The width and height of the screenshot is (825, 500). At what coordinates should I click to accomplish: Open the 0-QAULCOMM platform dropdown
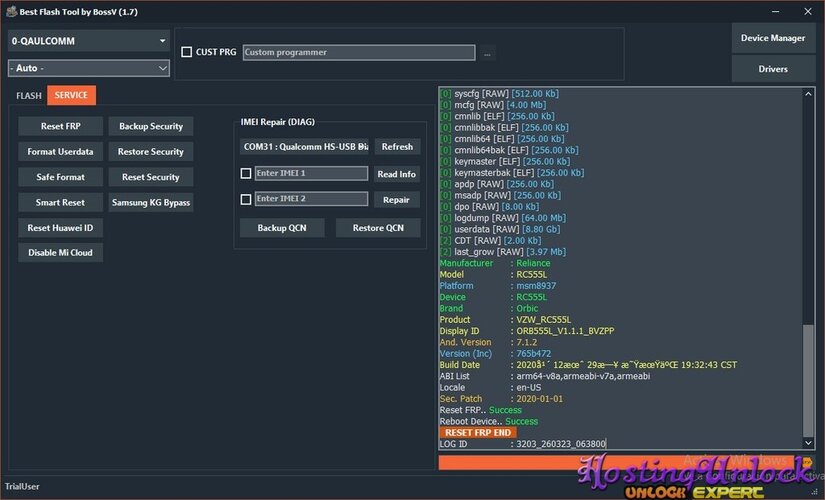coord(88,41)
